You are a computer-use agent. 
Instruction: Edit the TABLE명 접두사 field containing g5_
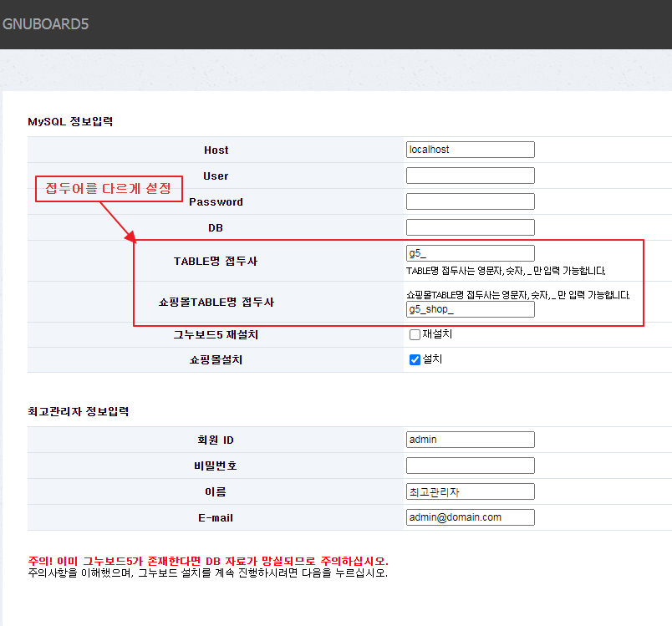(470, 253)
